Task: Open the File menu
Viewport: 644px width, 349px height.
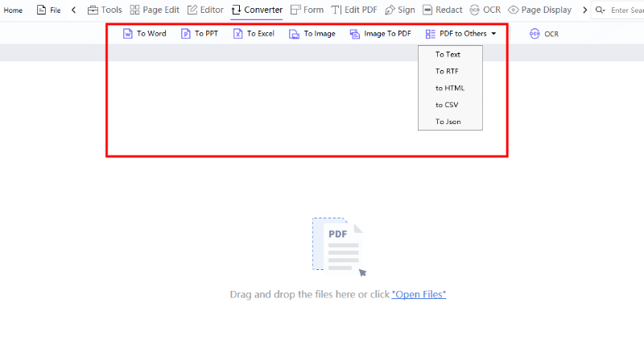Action: pyautogui.click(x=48, y=10)
